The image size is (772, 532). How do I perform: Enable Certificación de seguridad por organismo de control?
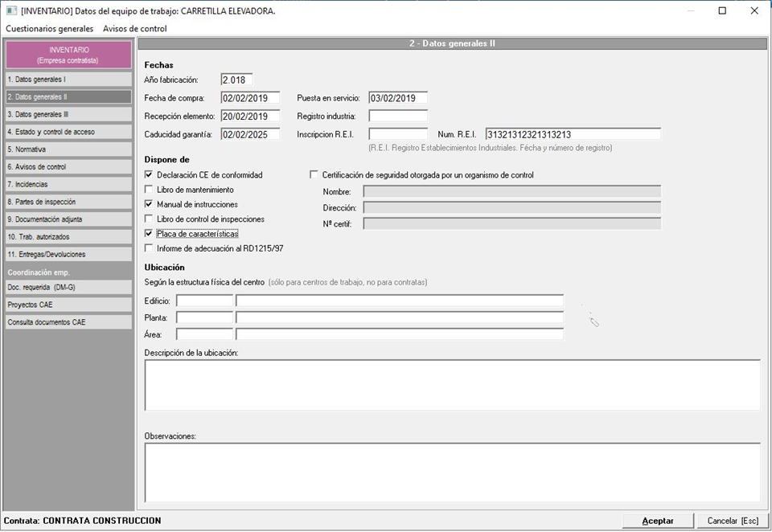(x=314, y=175)
